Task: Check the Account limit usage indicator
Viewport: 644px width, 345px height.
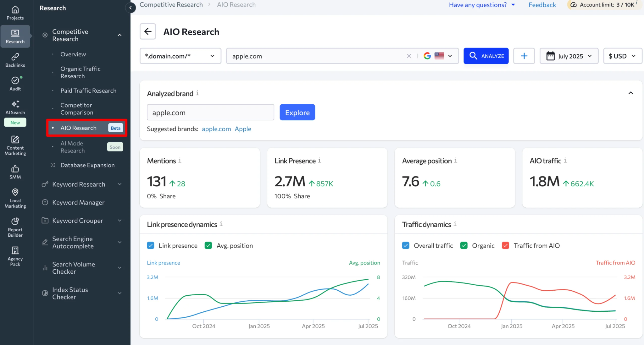Action: pyautogui.click(x=604, y=5)
